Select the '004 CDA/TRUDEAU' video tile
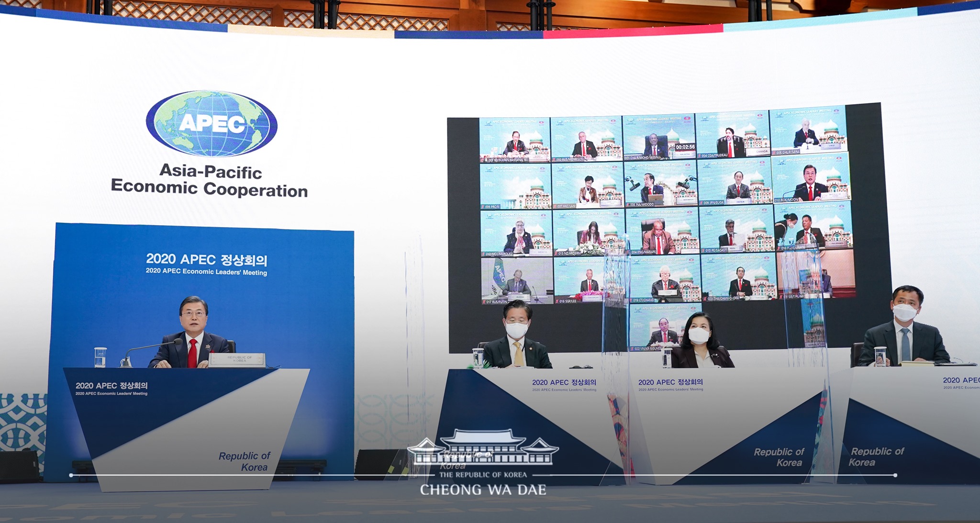The image size is (980, 523). (x=732, y=136)
